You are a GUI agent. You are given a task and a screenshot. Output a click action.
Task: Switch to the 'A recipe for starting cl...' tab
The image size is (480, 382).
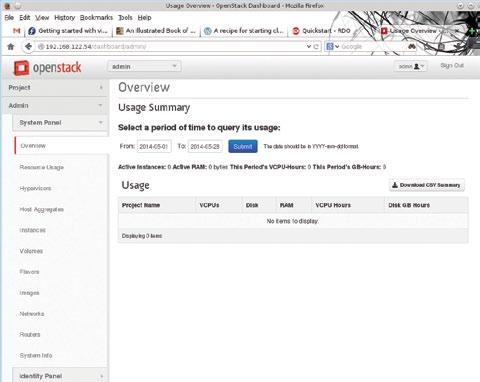click(244, 31)
